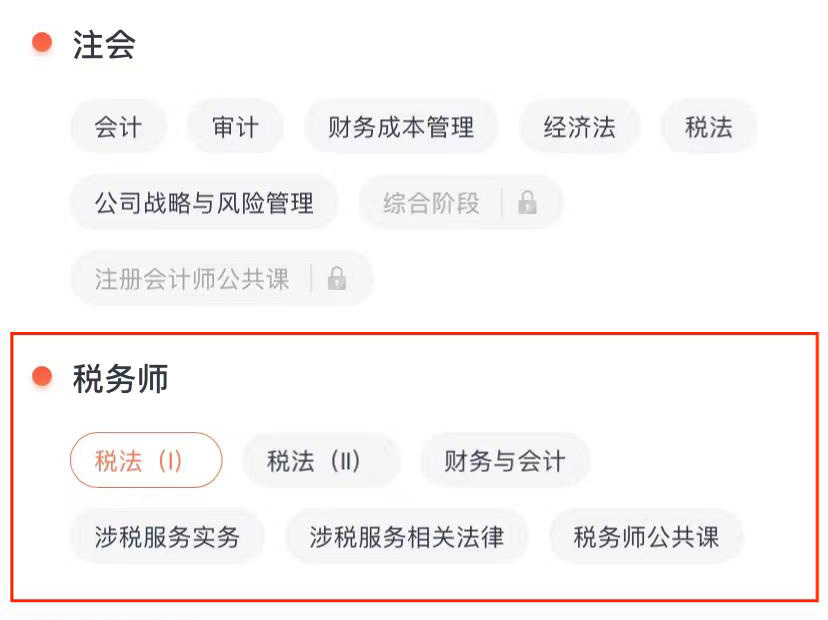Select the currently highlighted 税法（I）tab
828x620 pixels.
pos(146,460)
